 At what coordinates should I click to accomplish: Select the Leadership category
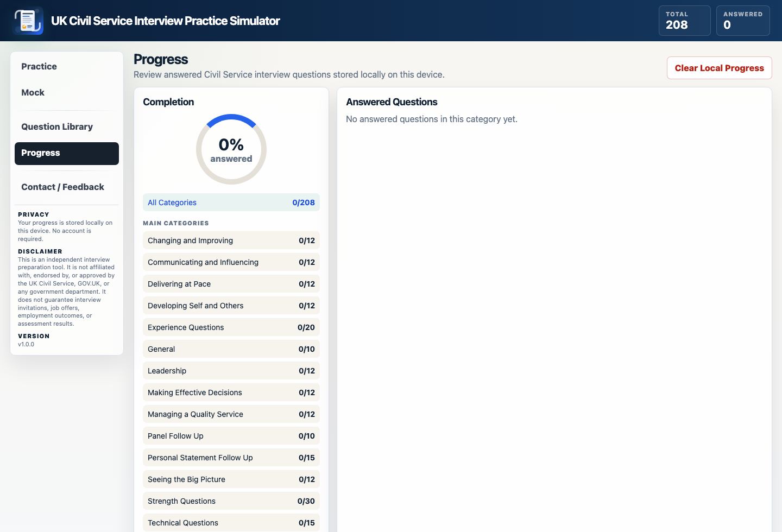click(x=231, y=371)
